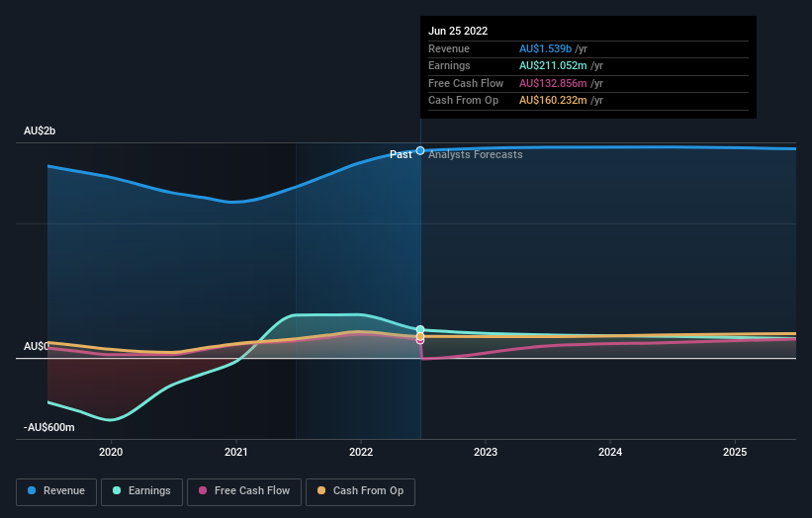
Task: Click the -AU$600m y-axis label
Action: point(49,427)
